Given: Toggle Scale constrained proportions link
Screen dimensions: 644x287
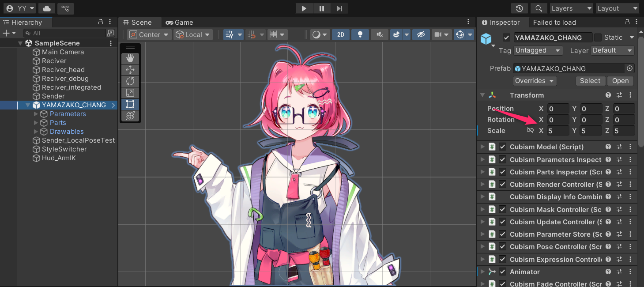Looking at the screenshot, I should [530, 131].
